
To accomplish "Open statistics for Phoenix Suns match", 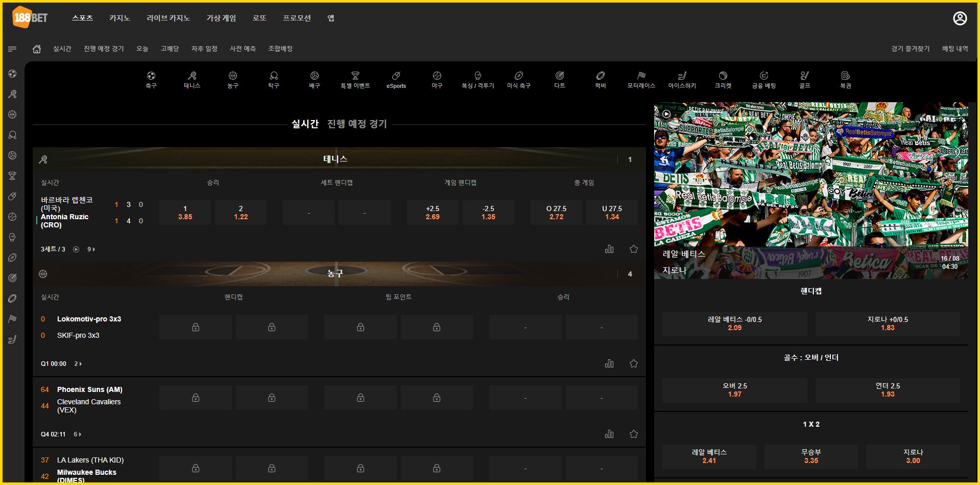I will (x=609, y=434).
